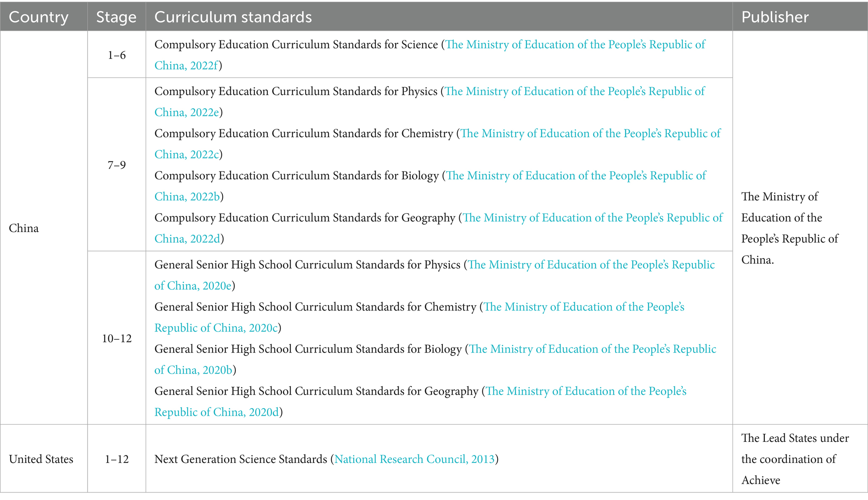Click the stage 10–12 cell
Viewport: 868px width, 500px height.
click(x=117, y=339)
